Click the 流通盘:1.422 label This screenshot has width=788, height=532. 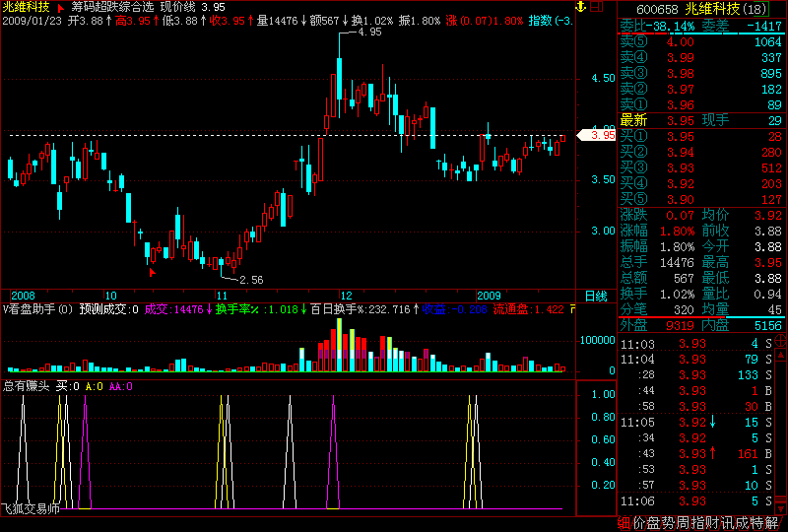click(x=528, y=309)
